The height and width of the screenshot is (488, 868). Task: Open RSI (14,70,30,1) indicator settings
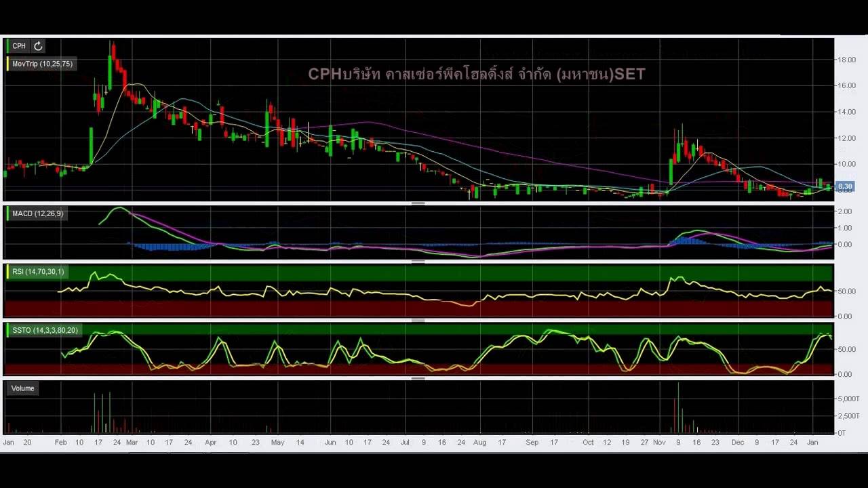(38, 272)
